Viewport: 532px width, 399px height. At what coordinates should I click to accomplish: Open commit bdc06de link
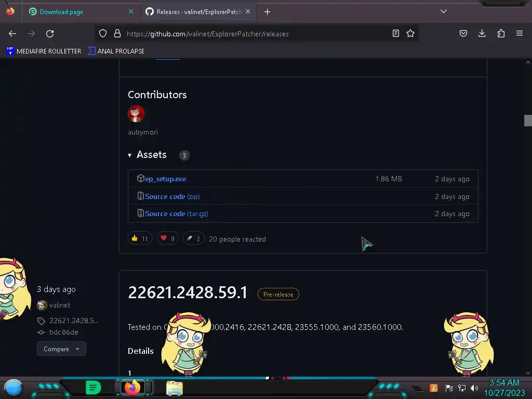click(x=64, y=332)
